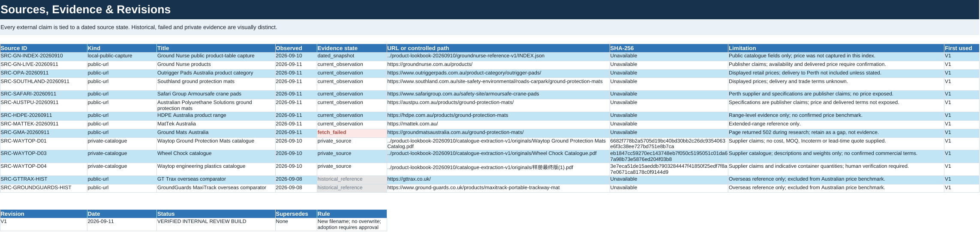
Task: Click the INDEX.json controlled path cell
Action: pyautogui.click(x=498, y=56)
